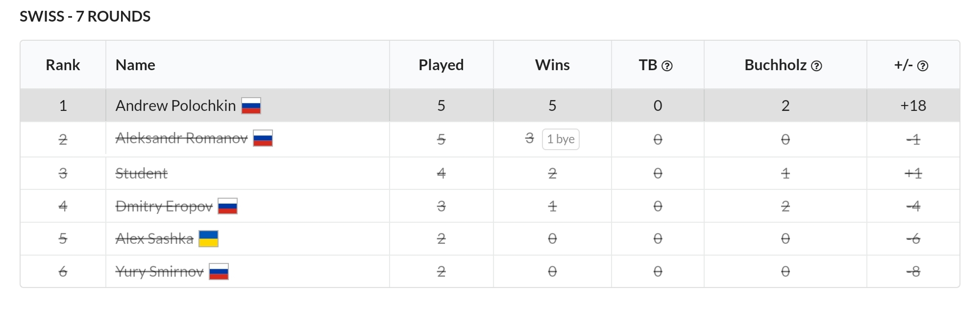Click Dmitry Eropov's name
This screenshot has width=980, height=311.
(x=164, y=206)
